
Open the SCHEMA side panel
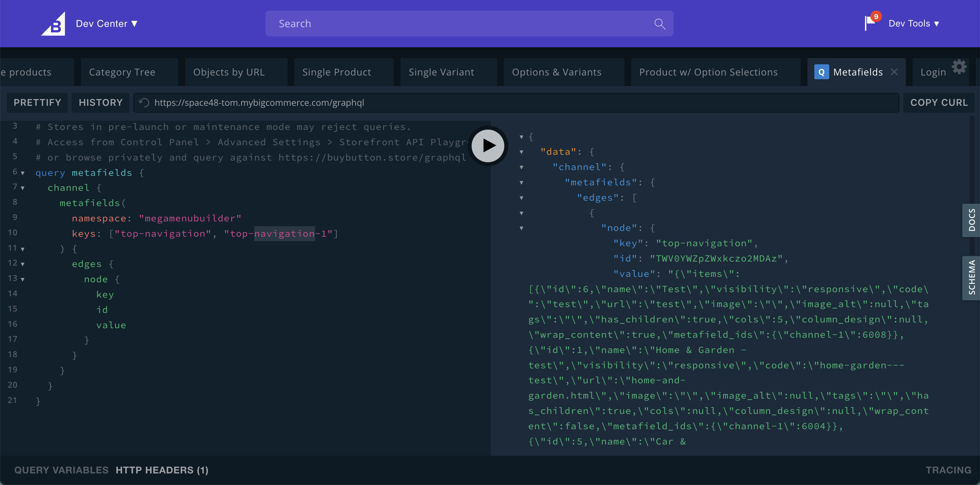(x=971, y=278)
